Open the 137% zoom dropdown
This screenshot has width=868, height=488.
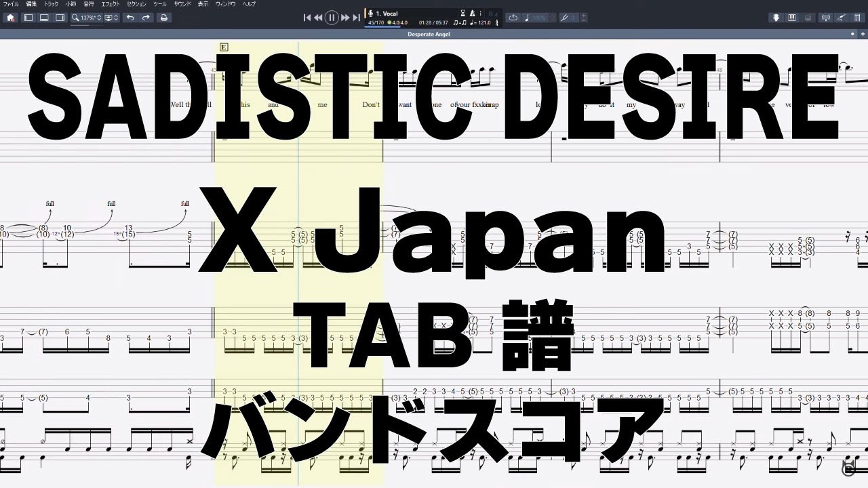coord(87,18)
